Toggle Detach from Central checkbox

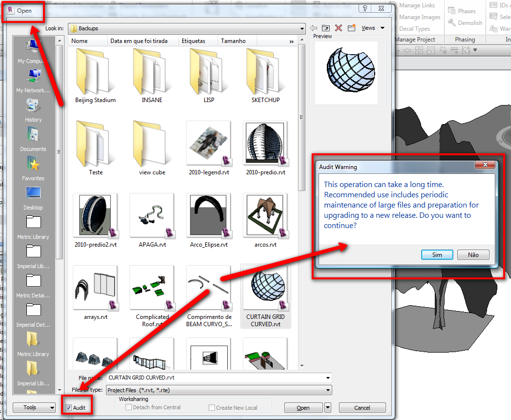(129, 407)
